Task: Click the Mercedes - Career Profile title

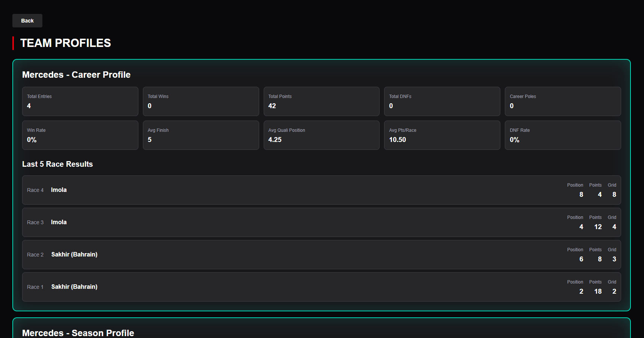Action: 76,75
